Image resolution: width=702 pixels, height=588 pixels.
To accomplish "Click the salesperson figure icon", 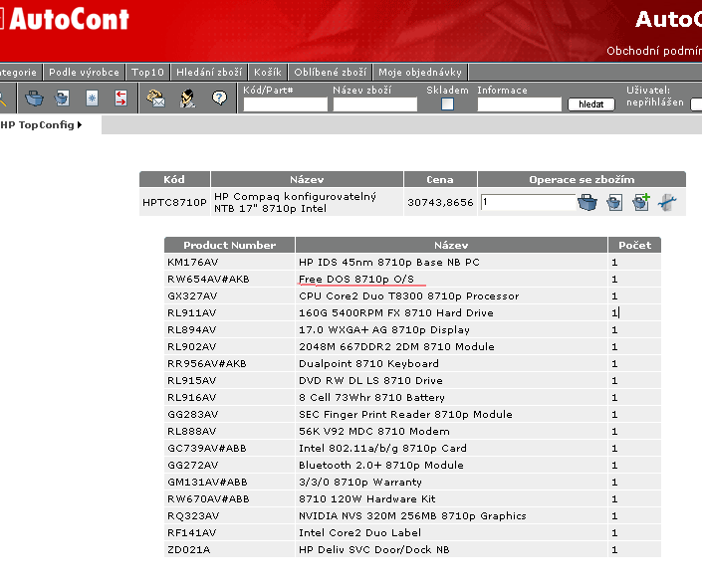I will pyautogui.click(x=187, y=98).
